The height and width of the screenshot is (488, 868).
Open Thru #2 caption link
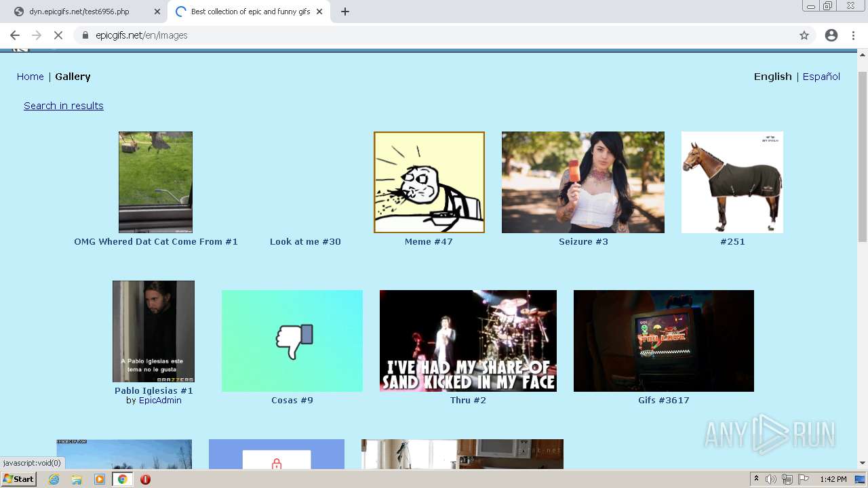468,400
